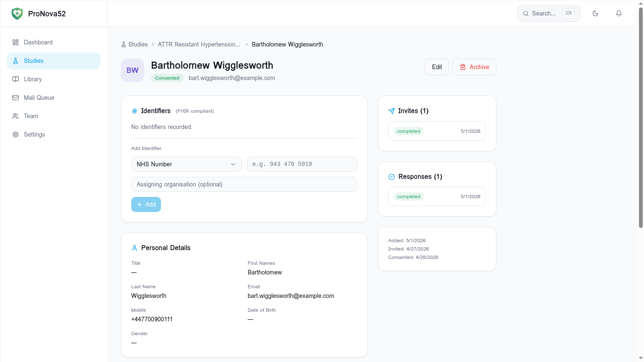This screenshot has height=362, width=644.
Task: Click the Bartholomew Wigglesworth breadcrumb text
Action: pyautogui.click(x=288, y=44)
